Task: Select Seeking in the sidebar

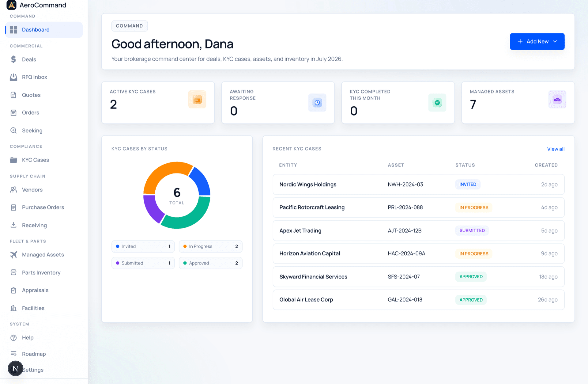Action: point(44,131)
